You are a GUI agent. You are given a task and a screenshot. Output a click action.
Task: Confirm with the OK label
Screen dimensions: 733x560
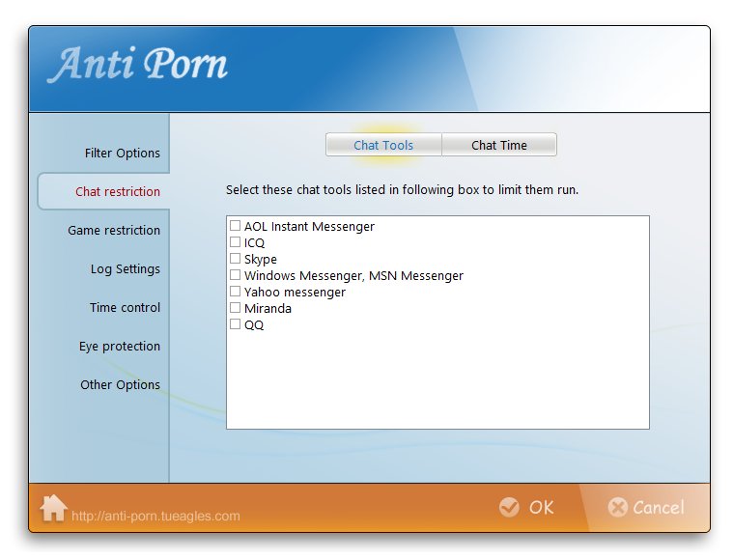pyautogui.click(x=542, y=508)
